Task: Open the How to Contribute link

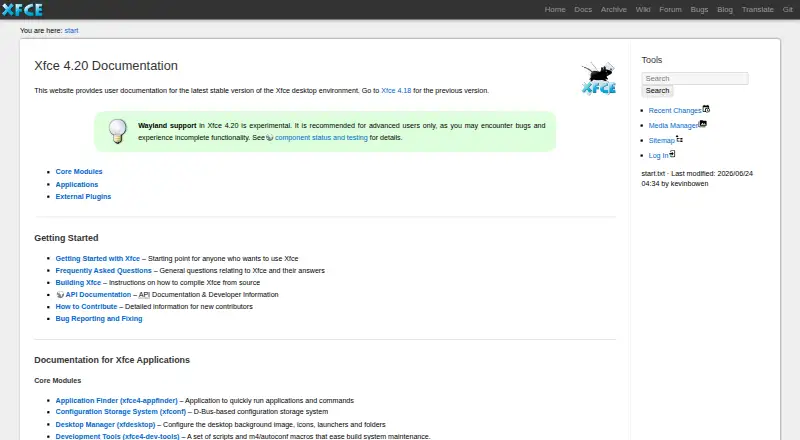Action: pyautogui.click(x=86, y=307)
